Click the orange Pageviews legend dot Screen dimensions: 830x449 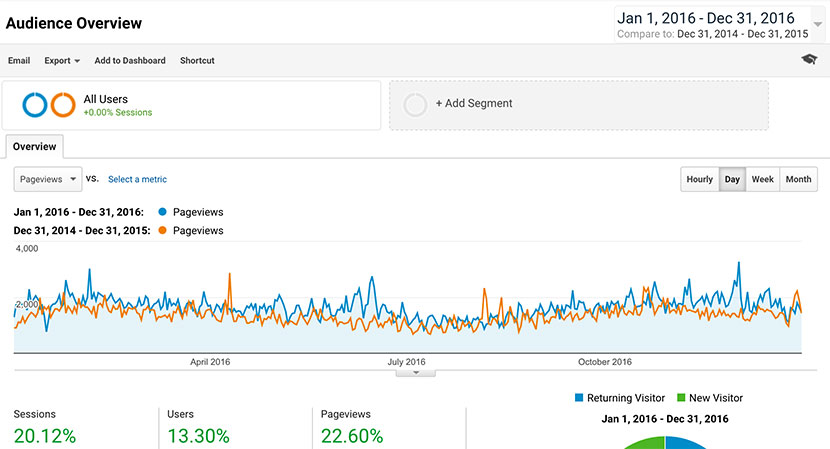[163, 230]
